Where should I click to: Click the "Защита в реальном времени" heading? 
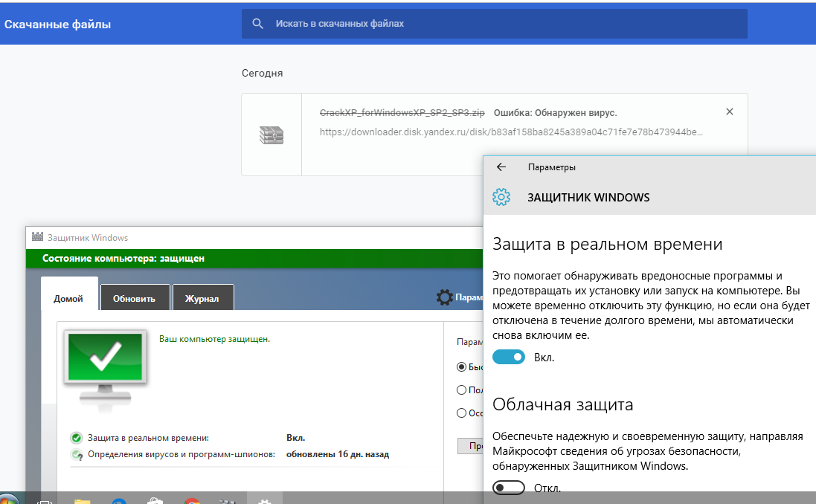pyautogui.click(x=607, y=244)
